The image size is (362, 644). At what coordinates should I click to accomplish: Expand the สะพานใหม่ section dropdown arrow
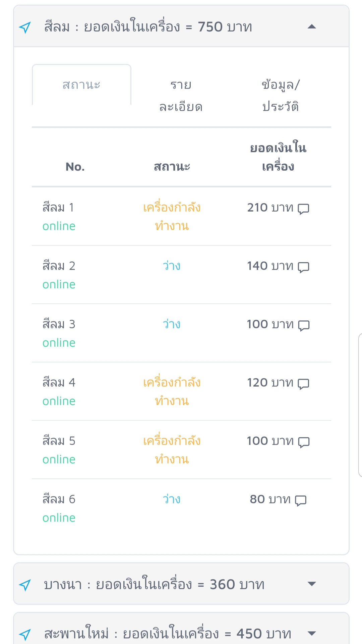tap(312, 634)
